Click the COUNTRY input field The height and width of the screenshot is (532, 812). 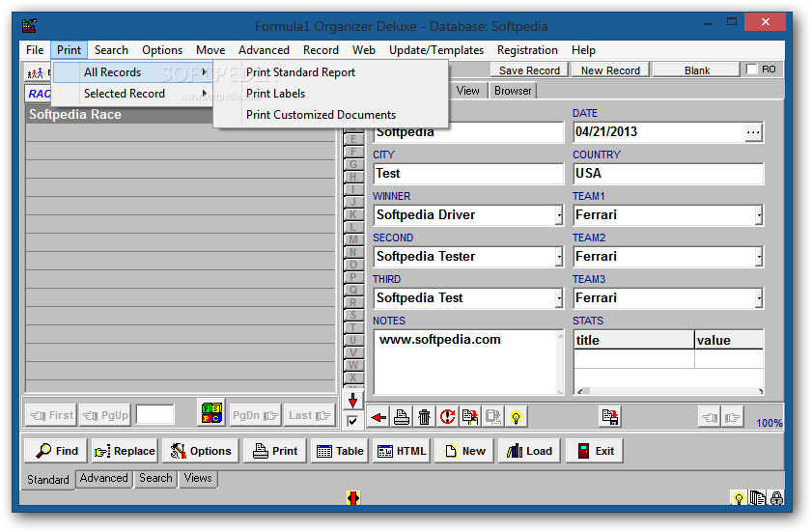tap(668, 174)
